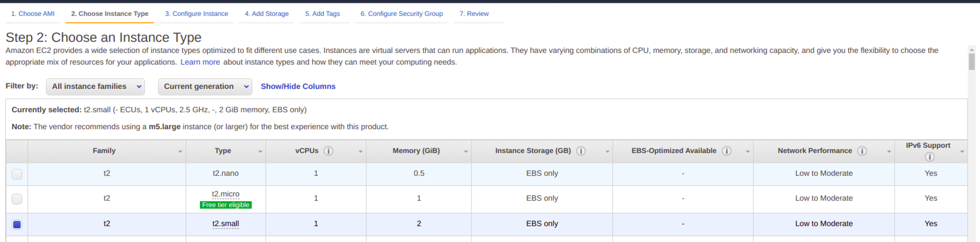Viewport: 980px width, 242px height.
Task: Click the IPv6 Support info icon
Action: coord(929,157)
